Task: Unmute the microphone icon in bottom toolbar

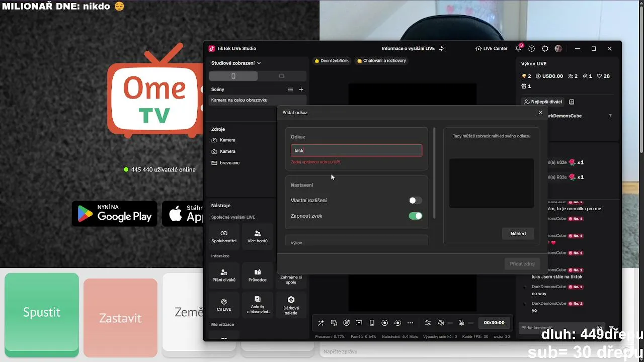Action: (x=461, y=323)
